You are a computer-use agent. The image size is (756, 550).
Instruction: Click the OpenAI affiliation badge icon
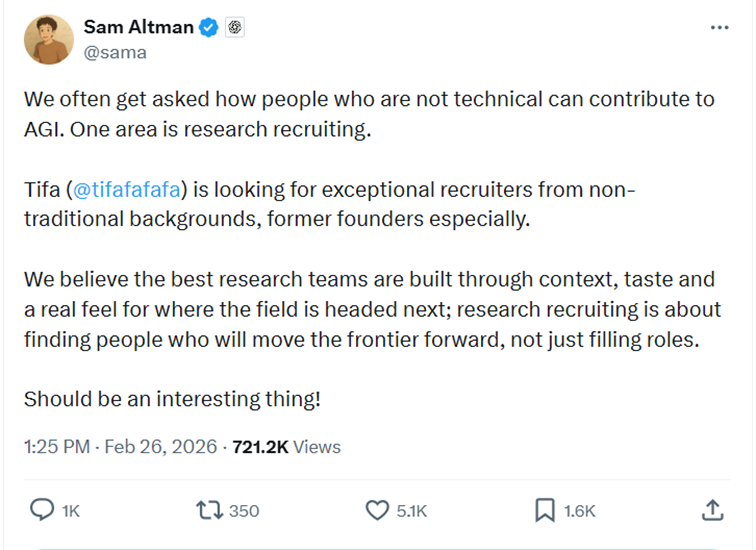pyautogui.click(x=234, y=28)
